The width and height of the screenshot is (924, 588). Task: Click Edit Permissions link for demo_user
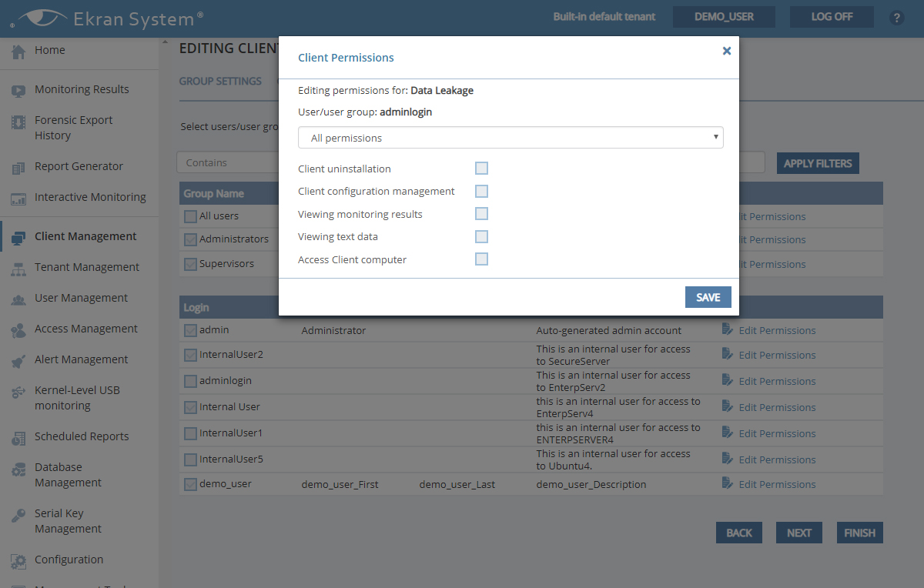tap(777, 484)
